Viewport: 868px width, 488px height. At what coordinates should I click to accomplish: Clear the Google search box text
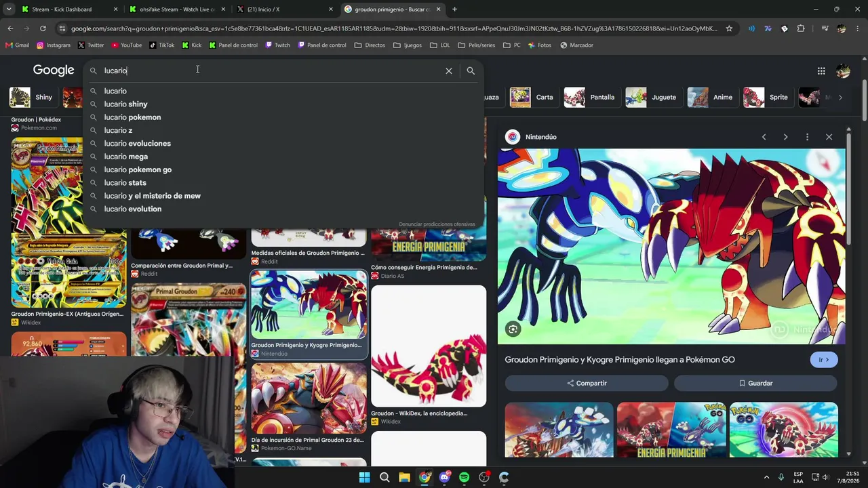point(449,70)
